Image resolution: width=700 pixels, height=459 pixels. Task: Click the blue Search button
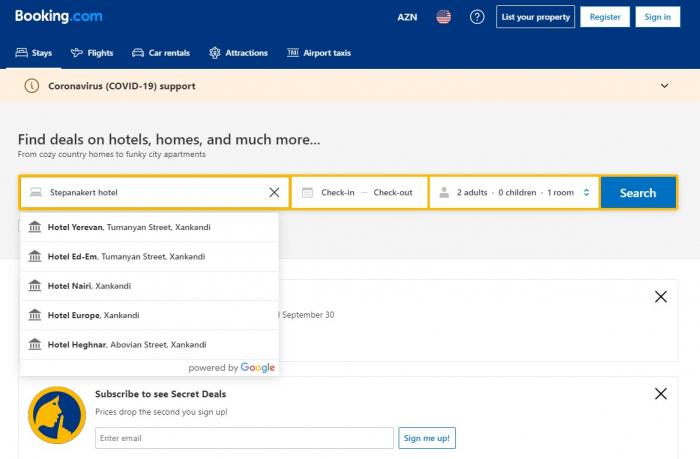pos(638,192)
